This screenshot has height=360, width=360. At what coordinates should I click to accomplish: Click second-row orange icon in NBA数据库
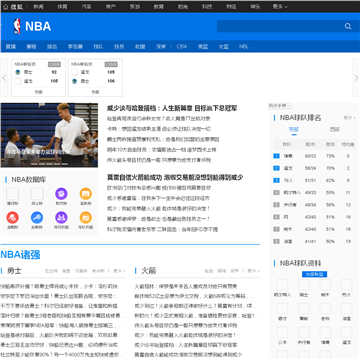point(86,218)
